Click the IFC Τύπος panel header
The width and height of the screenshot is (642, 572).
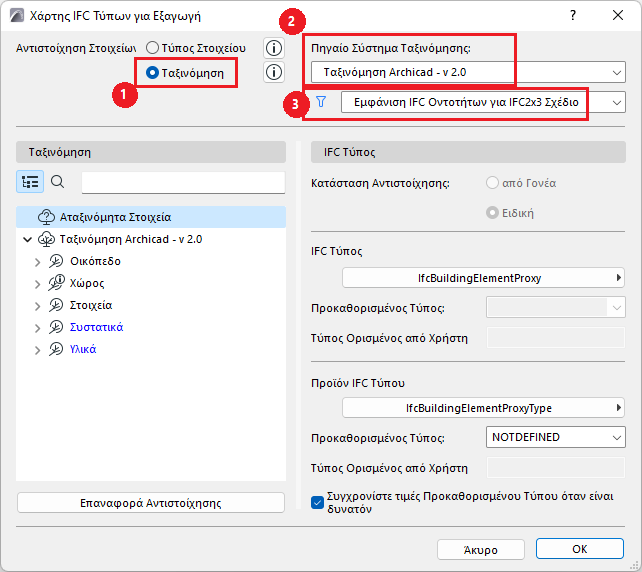pyautogui.click(x=468, y=152)
